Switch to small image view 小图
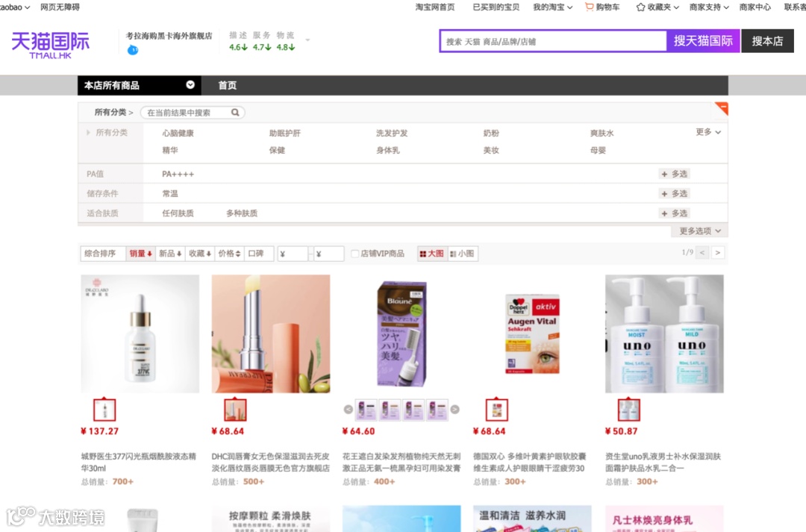The height and width of the screenshot is (532, 806). 462,254
